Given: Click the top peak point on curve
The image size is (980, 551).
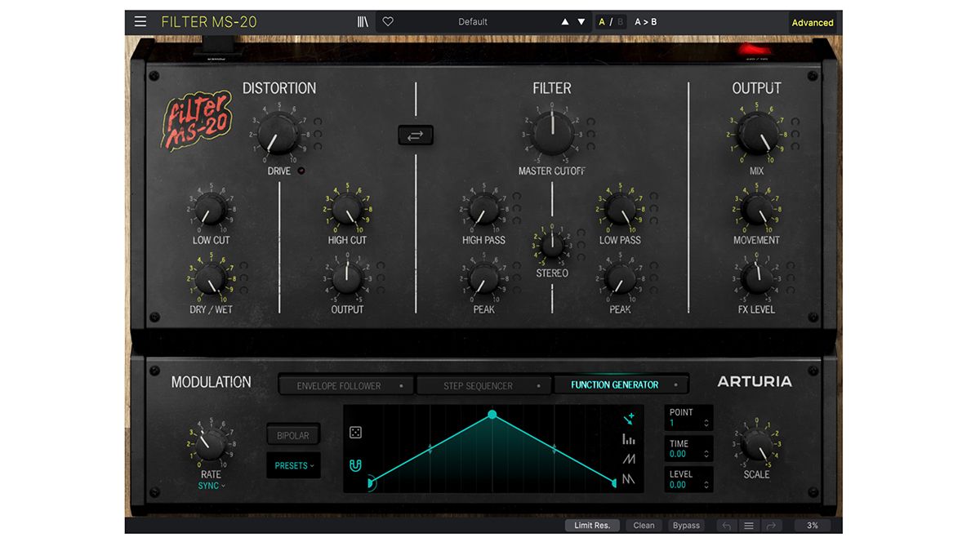Looking at the screenshot, I should [x=492, y=415].
